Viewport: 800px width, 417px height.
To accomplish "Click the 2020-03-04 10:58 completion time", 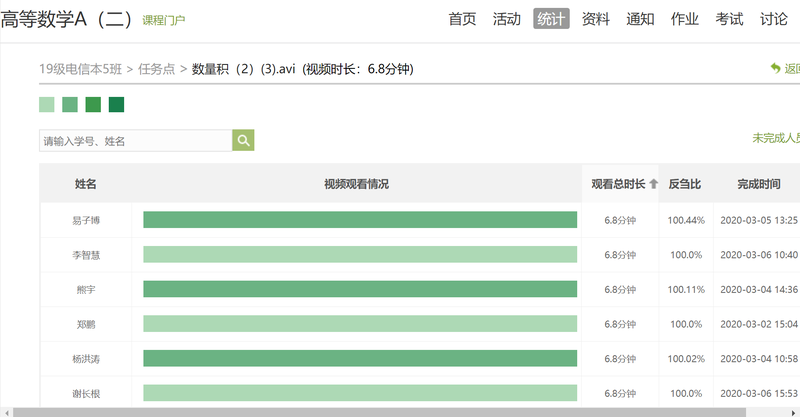I will tap(759, 359).
